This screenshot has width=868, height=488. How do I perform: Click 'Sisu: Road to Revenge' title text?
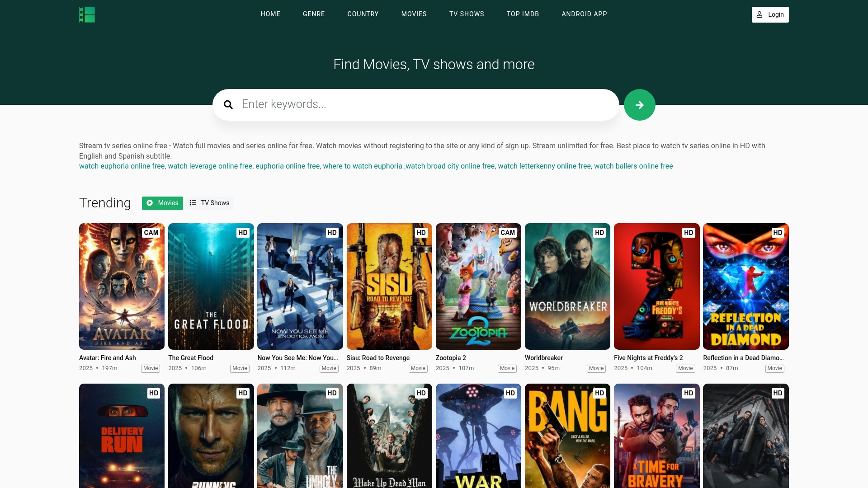[x=378, y=358]
